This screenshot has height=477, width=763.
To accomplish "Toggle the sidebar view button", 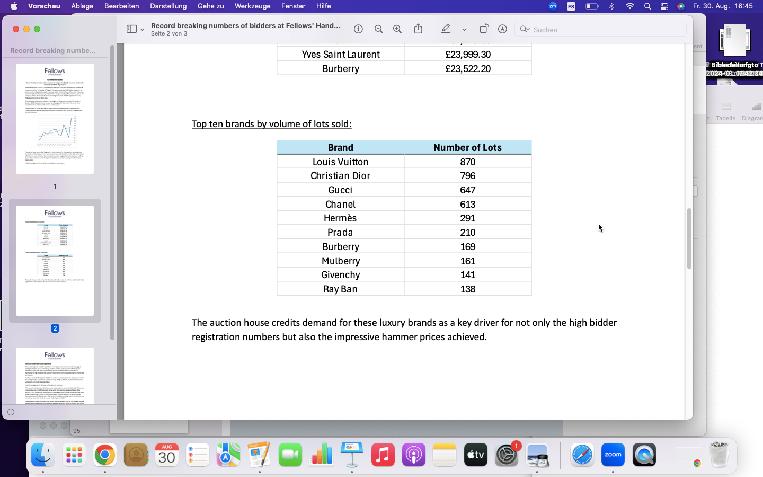I will tap(131, 29).
